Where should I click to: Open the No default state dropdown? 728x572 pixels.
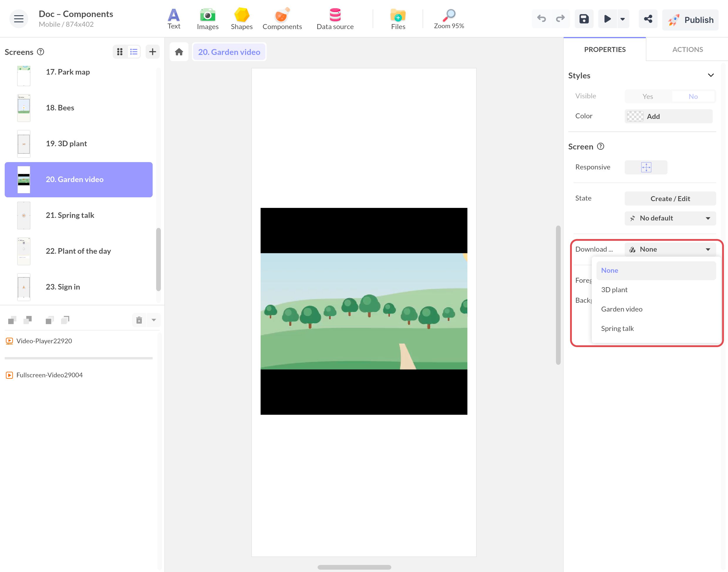click(x=670, y=218)
